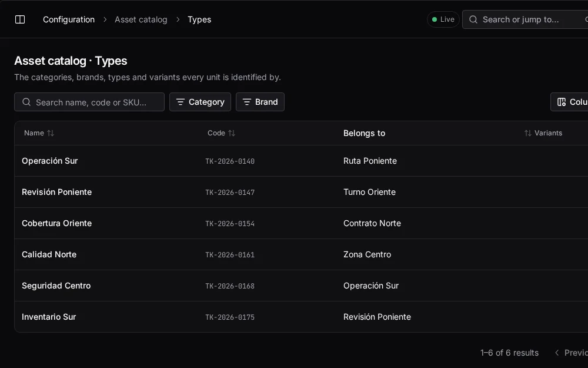The height and width of the screenshot is (368, 588).
Task: Toggle the sidebar panel icon
Action: [x=20, y=19]
